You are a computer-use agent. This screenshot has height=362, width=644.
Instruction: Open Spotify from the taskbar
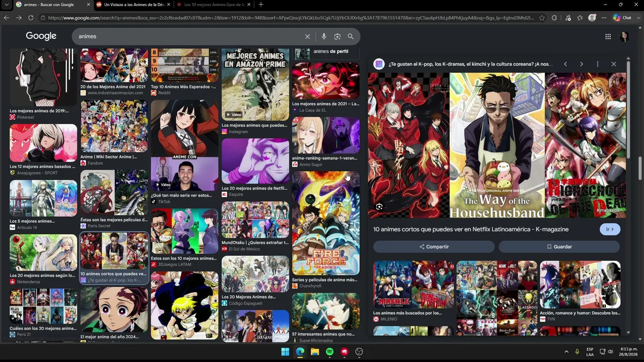(330, 351)
